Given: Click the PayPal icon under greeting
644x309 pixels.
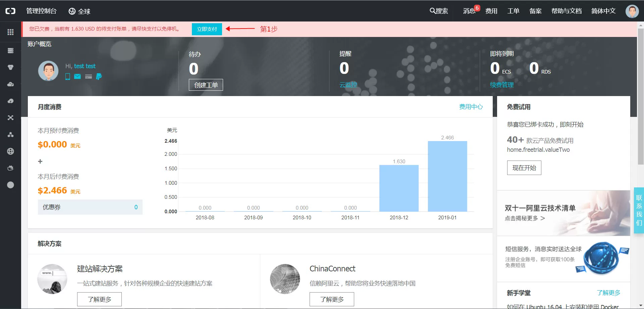Looking at the screenshot, I should 99,77.
